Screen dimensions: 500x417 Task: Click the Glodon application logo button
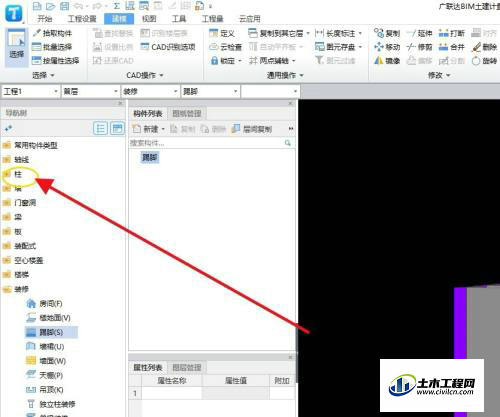tap(14, 13)
